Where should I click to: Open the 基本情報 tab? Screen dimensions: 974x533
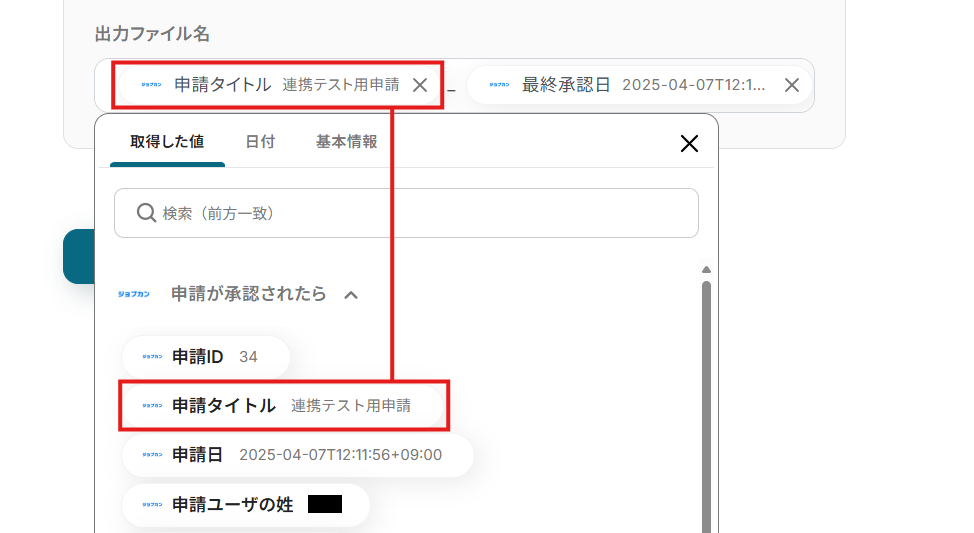click(347, 142)
